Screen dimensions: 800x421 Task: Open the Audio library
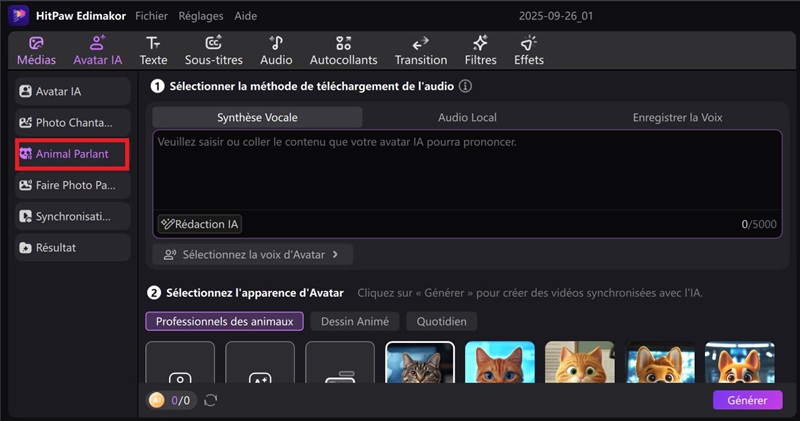point(276,51)
